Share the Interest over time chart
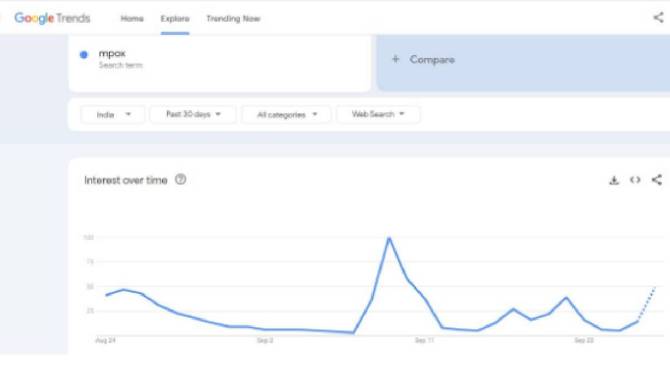The width and height of the screenshot is (670, 376). (x=657, y=180)
